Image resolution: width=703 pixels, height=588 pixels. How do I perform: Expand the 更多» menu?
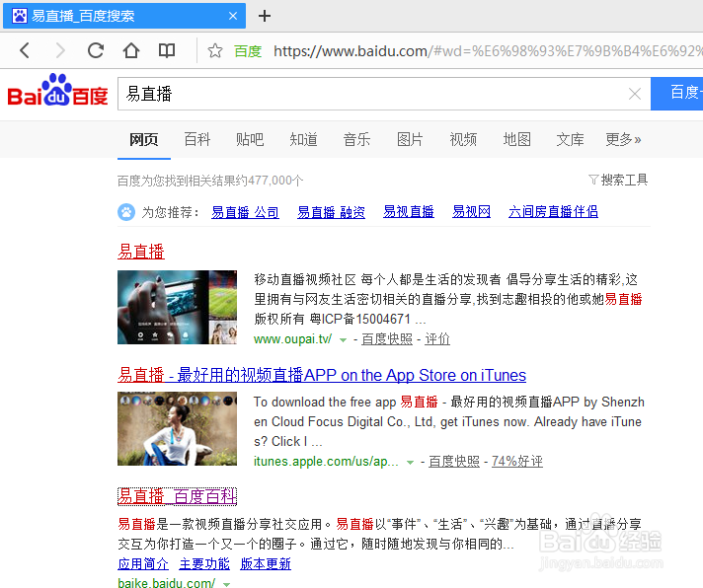(x=623, y=140)
